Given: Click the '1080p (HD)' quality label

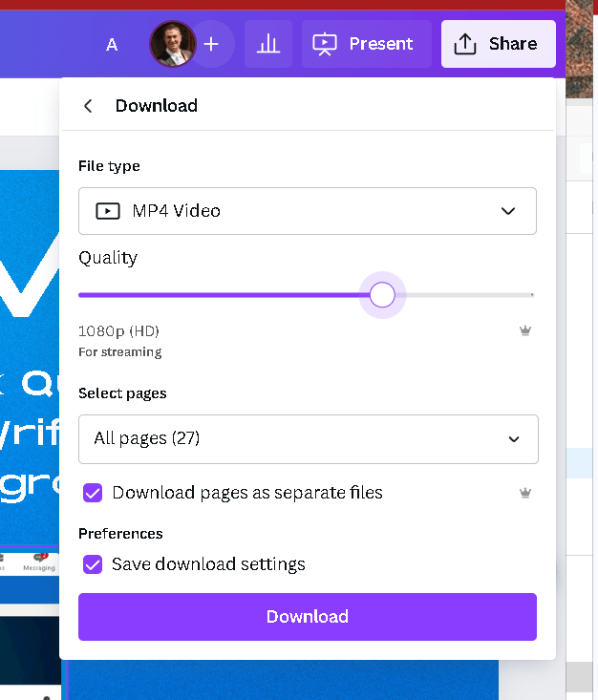Looking at the screenshot, I should point(118,330).
